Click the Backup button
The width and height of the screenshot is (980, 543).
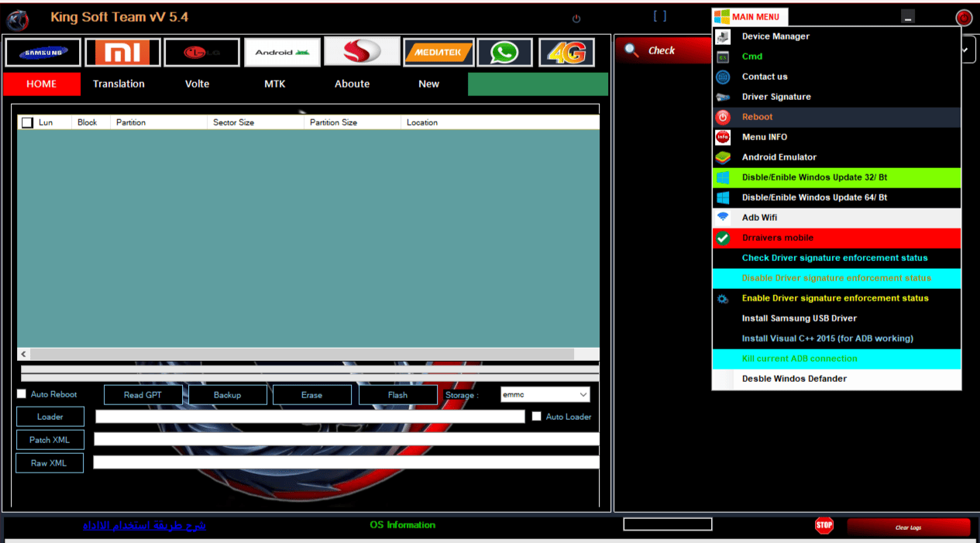(x=227, y=395)
